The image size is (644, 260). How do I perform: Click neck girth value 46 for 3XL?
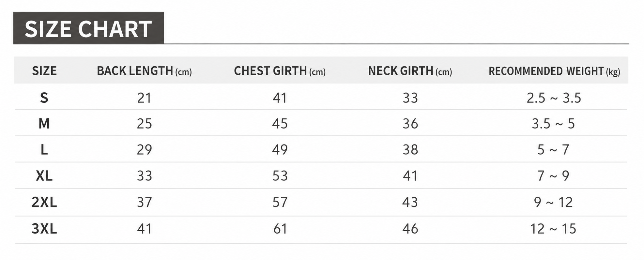point(410,229)
